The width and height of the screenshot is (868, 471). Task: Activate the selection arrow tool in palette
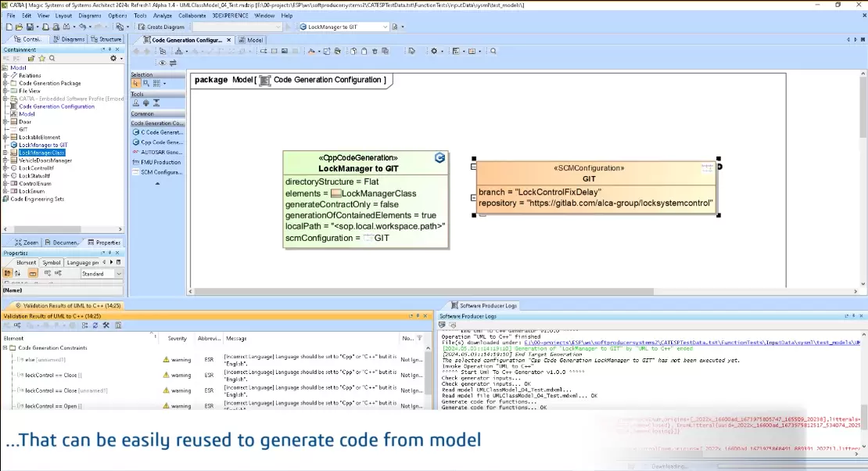pos(135,83)
